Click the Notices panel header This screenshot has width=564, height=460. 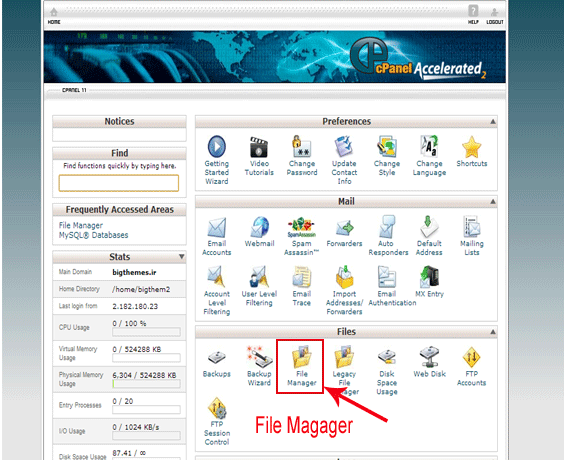click(x=119, y=122)
